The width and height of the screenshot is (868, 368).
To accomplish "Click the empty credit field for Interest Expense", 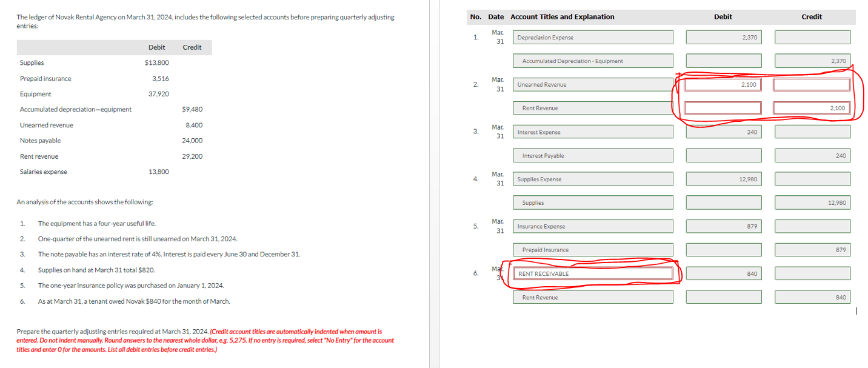I will tap(812, 132).
